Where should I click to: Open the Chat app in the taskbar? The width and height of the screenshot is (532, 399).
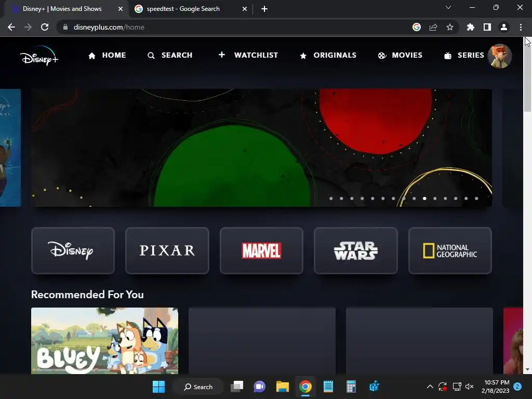pyautogui.click(x=260, y=387)
